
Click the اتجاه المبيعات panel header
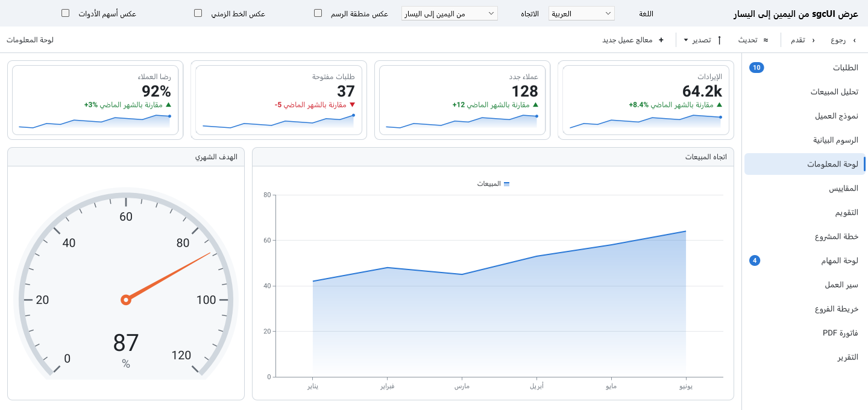492,157
